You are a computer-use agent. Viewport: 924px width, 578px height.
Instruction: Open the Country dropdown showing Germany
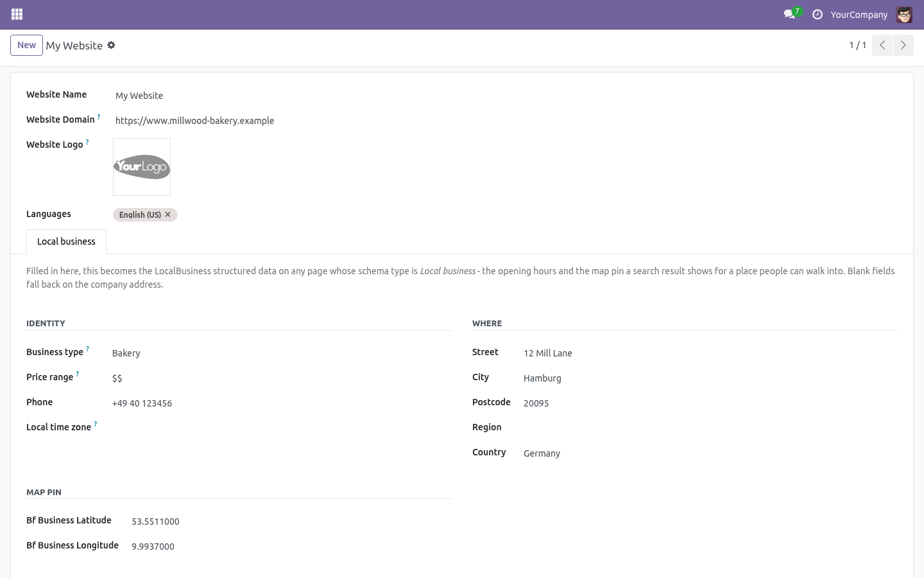(x=709, y=453)
